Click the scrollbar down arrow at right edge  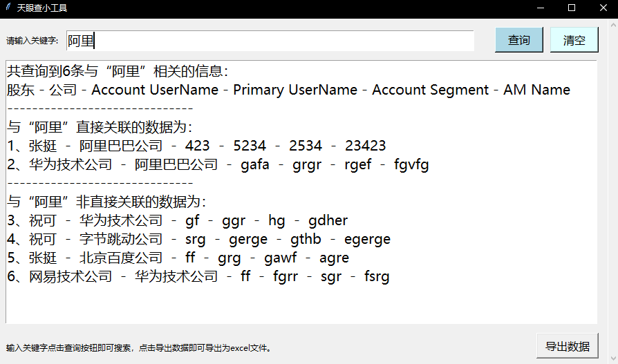coord(613,358)
